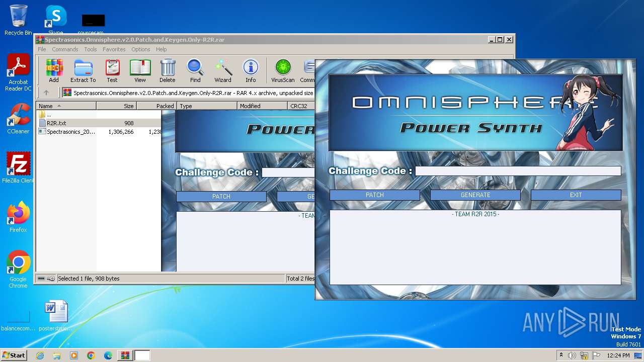
Task: Open Microsoft Edge from taskbar
Action: click(x=108, y=355)
